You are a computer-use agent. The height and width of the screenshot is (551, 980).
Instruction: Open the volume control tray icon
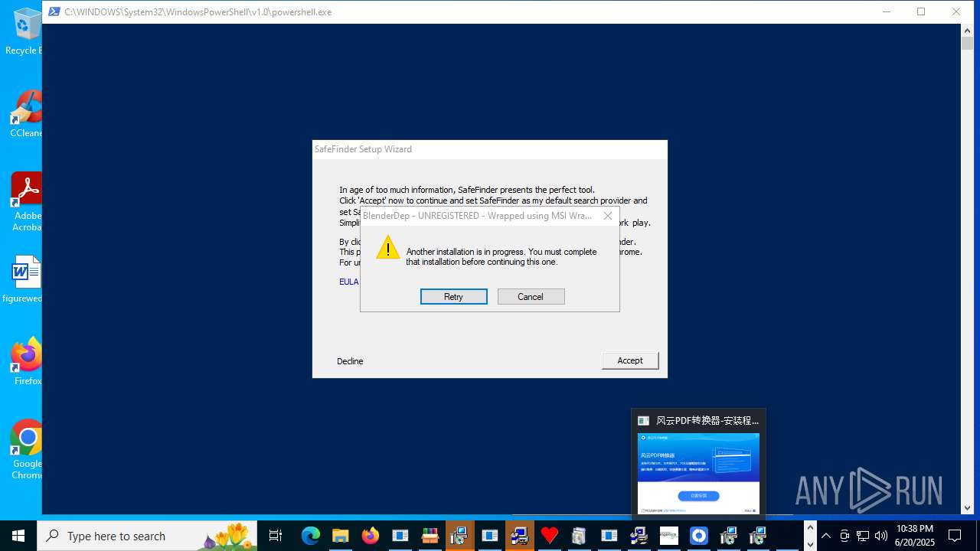tap(881, 536)
